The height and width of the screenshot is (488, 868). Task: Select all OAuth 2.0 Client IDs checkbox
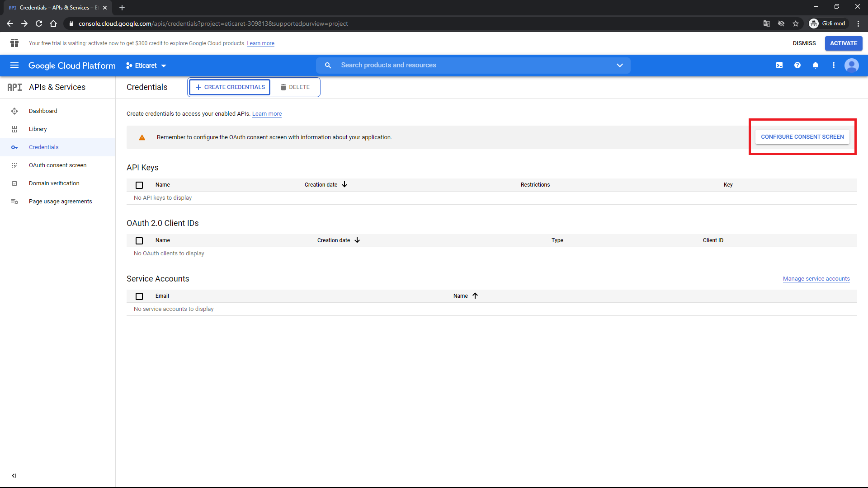coord(139,241)
